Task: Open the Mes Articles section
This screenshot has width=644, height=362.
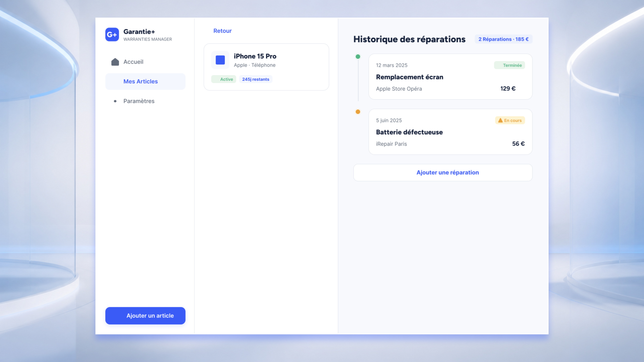Action: click(145, 81)
